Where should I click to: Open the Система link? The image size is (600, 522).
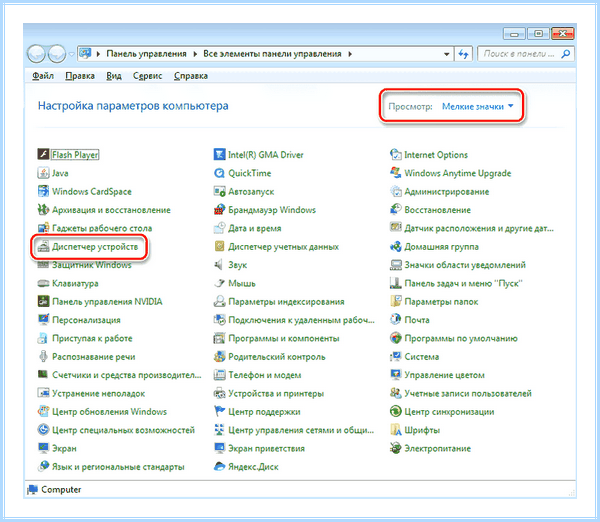[x=422, y=357]
